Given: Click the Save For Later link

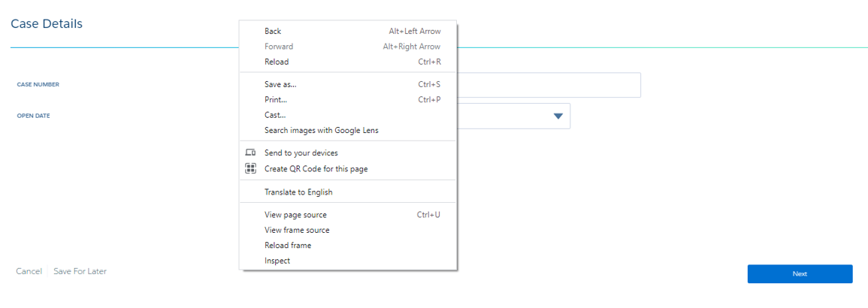Looking at the screenshot, I should 80,271.
